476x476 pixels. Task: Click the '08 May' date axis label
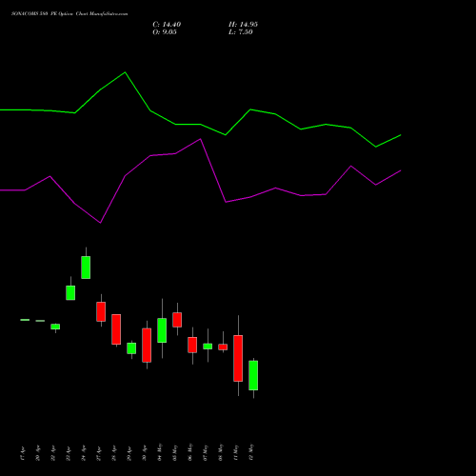[220, 452]
